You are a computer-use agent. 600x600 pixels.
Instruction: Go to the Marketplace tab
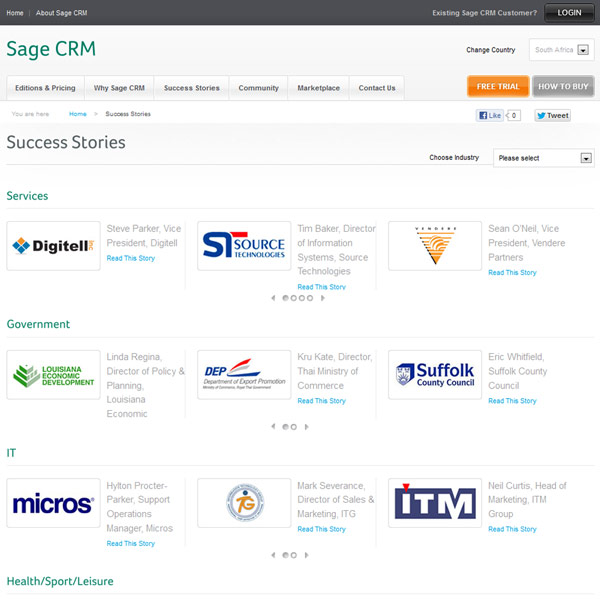[x=318, y=88]
